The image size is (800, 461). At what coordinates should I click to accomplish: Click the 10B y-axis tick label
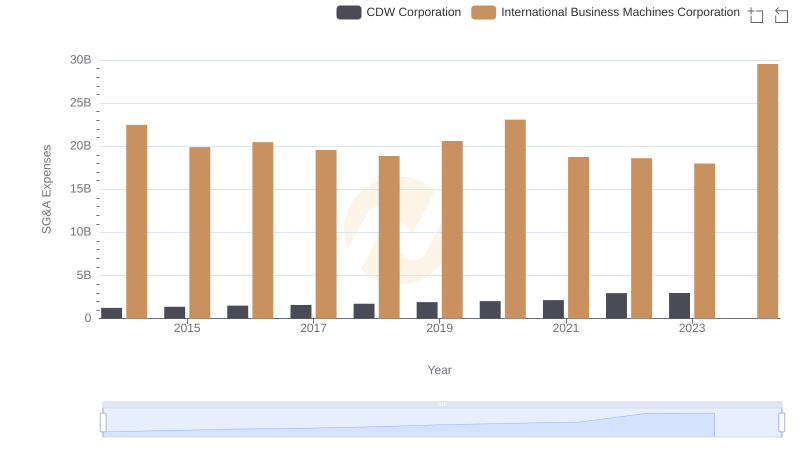pyautogui.click(x=80, y=232)
